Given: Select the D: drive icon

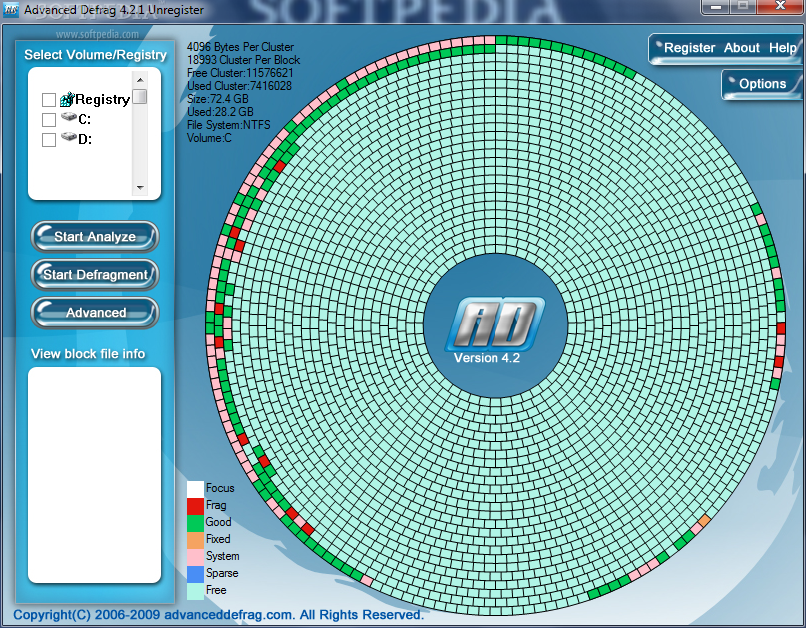Looking at the screenshot, I should (x=68, y=137).
